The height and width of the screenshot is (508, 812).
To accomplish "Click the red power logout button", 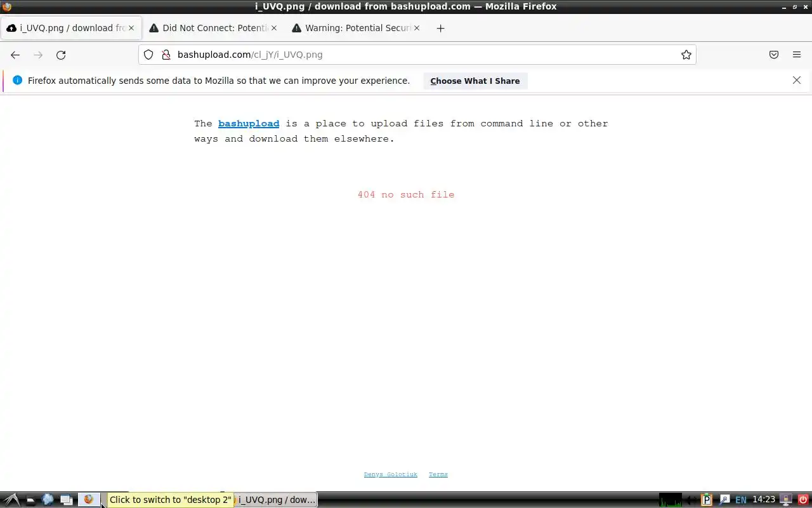I will click(x=803, y=500).
